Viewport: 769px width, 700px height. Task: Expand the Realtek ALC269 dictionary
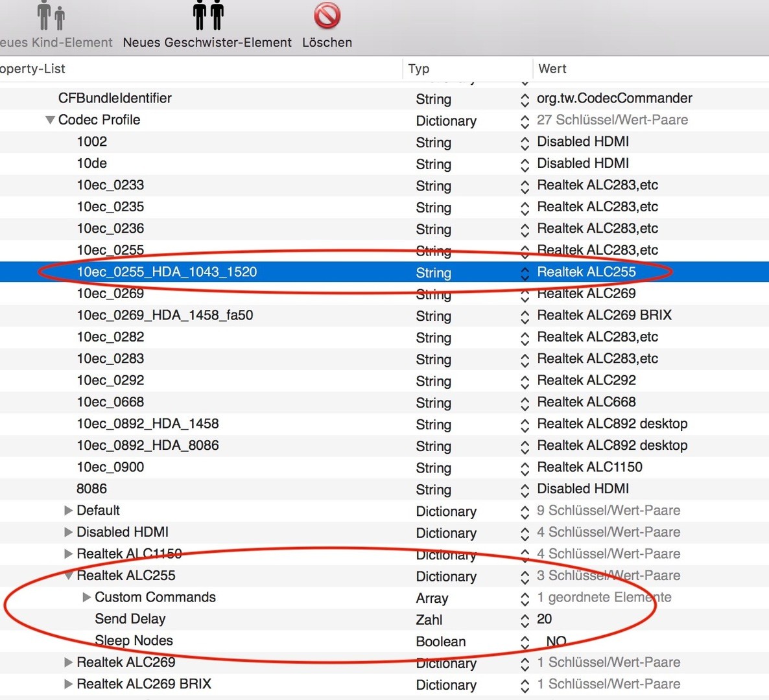tap(69, 662)
